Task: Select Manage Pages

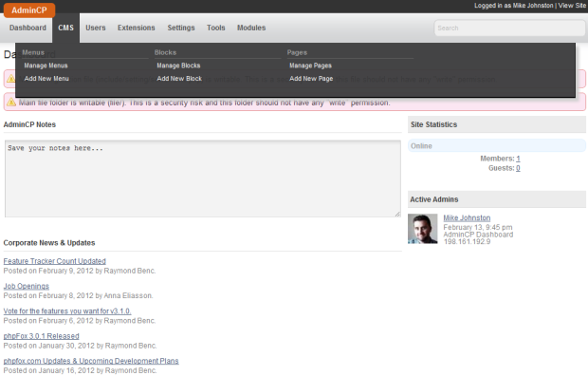Action: tap(310, 66)
